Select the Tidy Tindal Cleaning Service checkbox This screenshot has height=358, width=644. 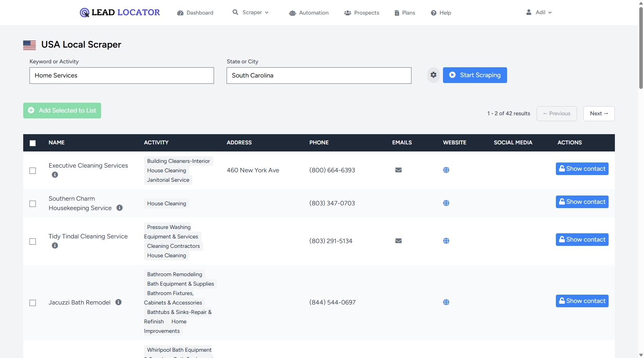tap(33, 242)
